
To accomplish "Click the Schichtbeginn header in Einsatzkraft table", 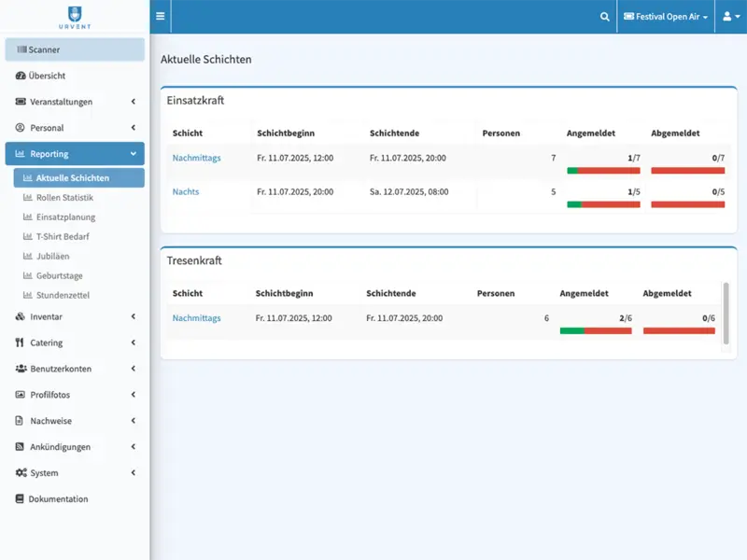I will (x=286, y=133).
